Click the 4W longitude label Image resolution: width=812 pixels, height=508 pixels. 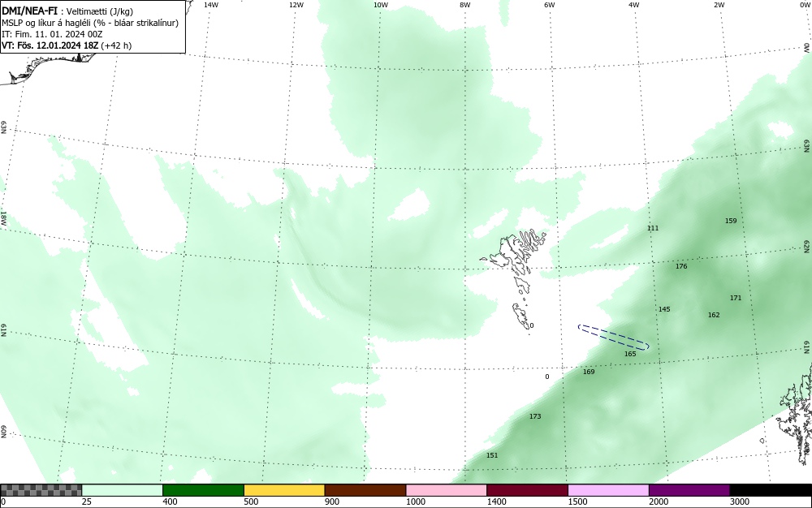pyautogui.click(x=634, y=5)
